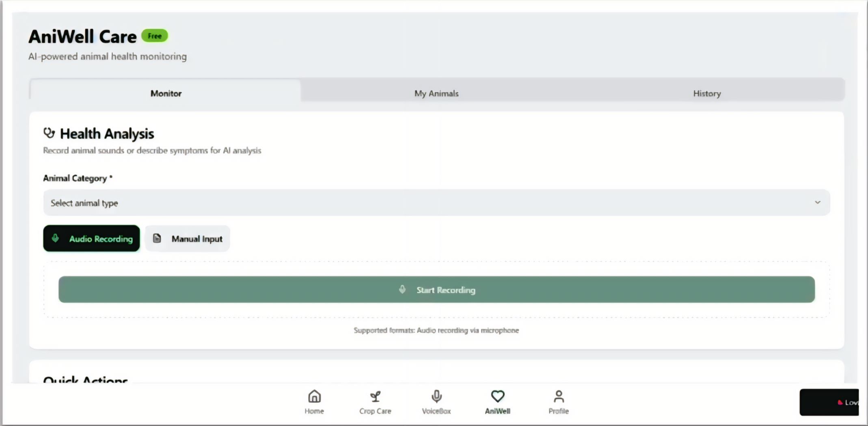Switch input mode to Audio Recording
This screenshot has height=426, width=868.
92,239
